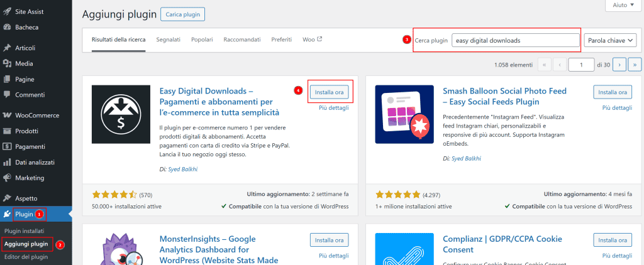The height and width of the screenshot is (265, 644).
Task: Switch to the Raccomandati tab
Action: pyautogui.click(x=242, y=40)
